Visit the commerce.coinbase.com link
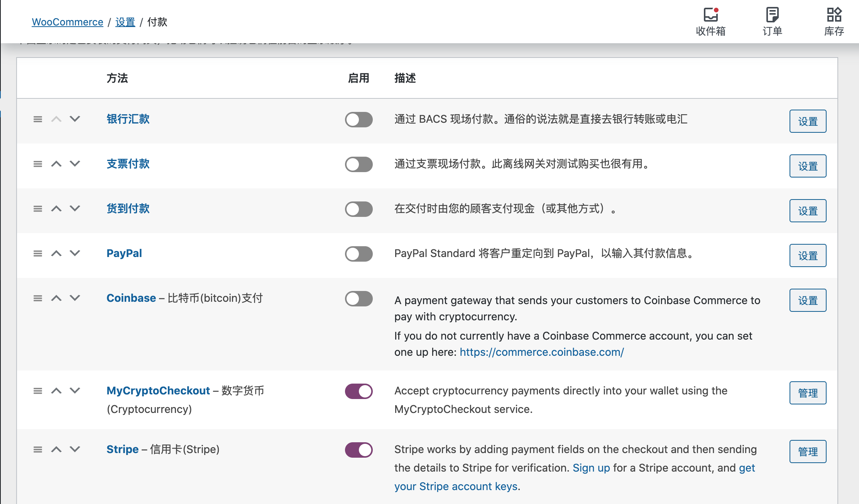Viewport: 859px width, 504px height. [542, 352]
